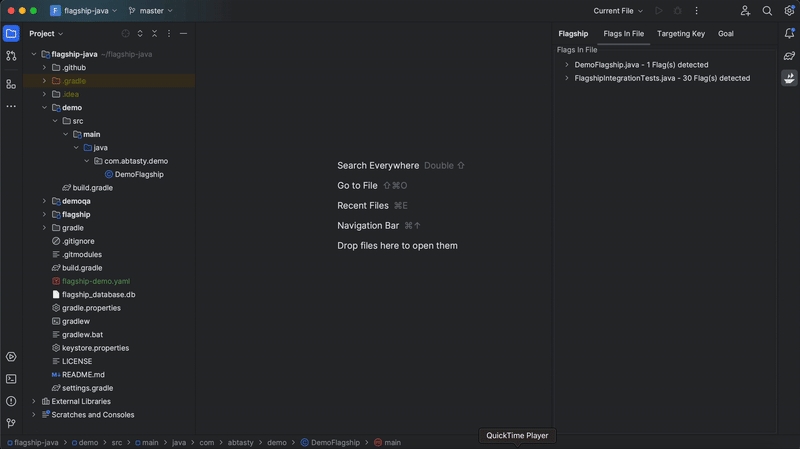
Task: Expand the DemoFlagship.java flags entry
Action: pyautogui.click(x=567, y=65)
